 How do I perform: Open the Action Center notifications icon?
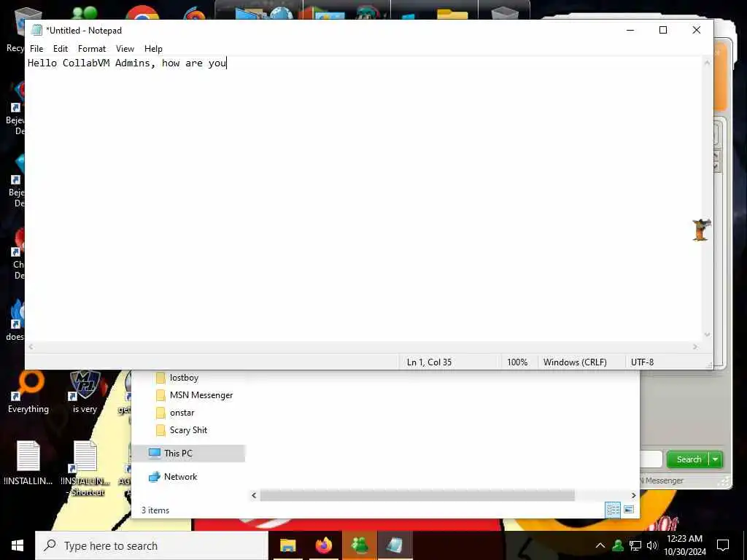[x=723, y=545]
